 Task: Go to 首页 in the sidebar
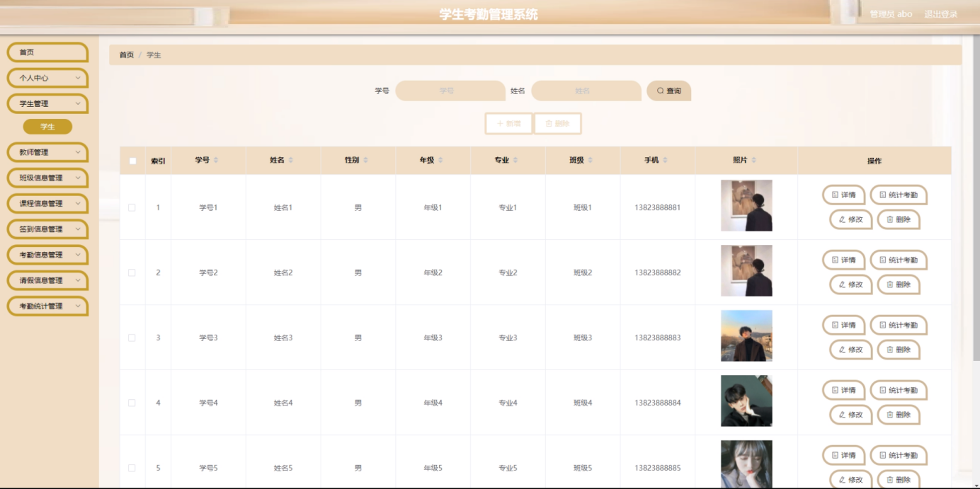47,52
